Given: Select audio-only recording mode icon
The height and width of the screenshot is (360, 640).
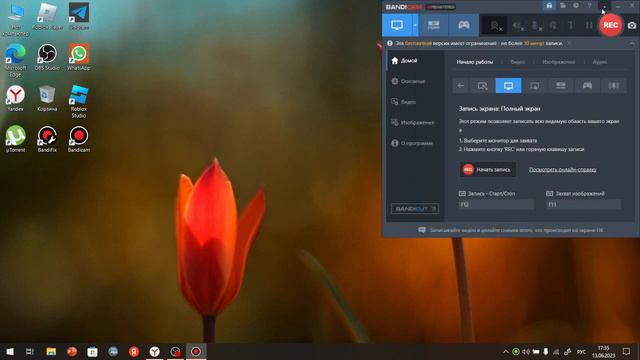Looking at the screenshot, I should [x=613, y=86].
